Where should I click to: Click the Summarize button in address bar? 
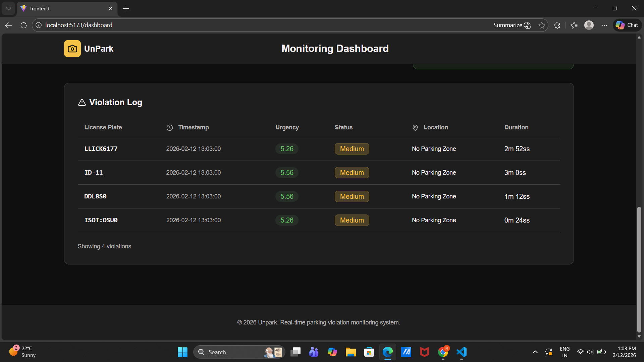[x=512, y=25]
